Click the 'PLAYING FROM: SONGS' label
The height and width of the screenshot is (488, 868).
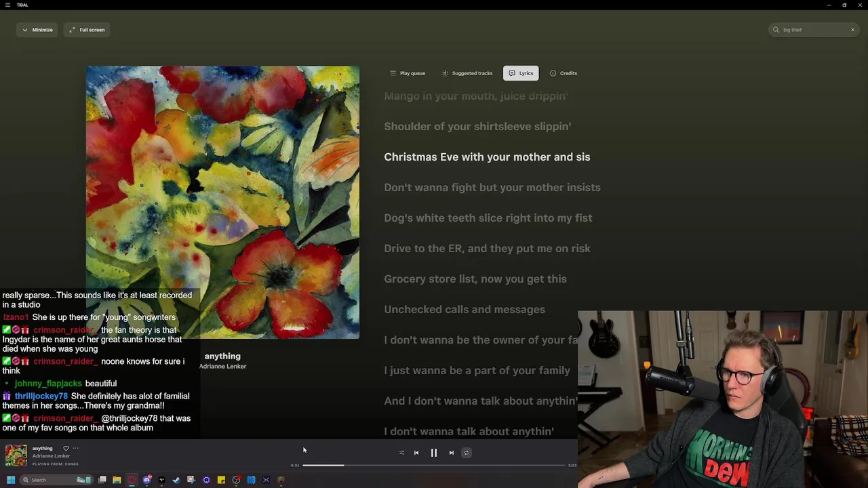[55, 464]
